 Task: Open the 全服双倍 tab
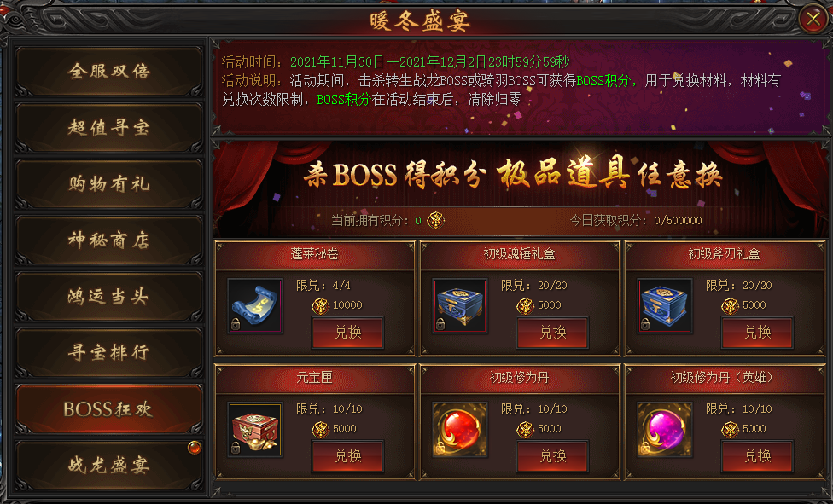[x=109, y=71]
